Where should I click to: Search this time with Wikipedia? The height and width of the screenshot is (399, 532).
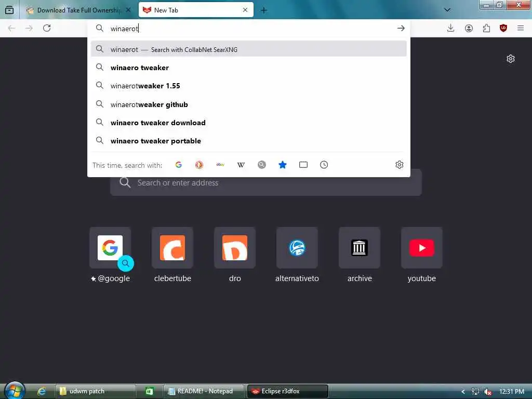(241, 165)
